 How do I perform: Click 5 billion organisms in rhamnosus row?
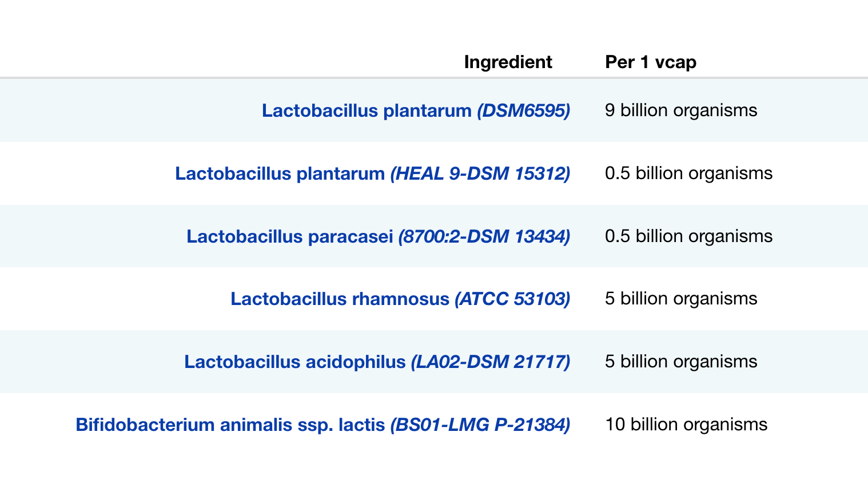coord(680,299)
